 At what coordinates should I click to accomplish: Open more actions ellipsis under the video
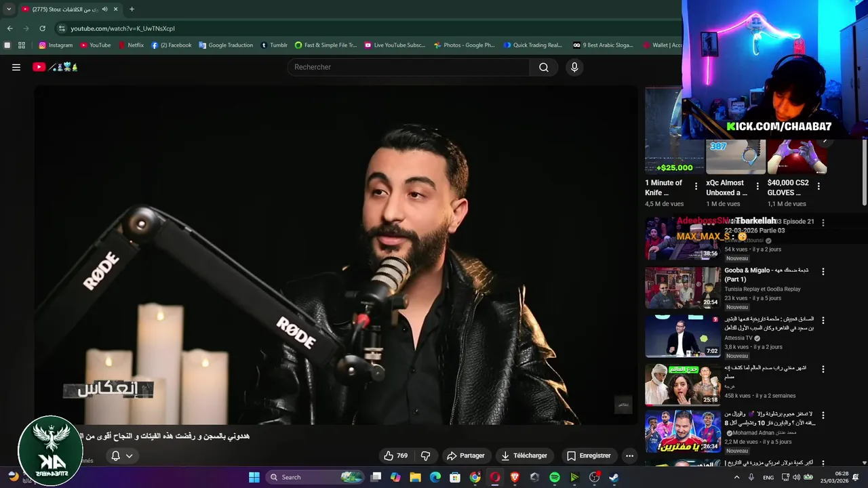click(629, 455)
